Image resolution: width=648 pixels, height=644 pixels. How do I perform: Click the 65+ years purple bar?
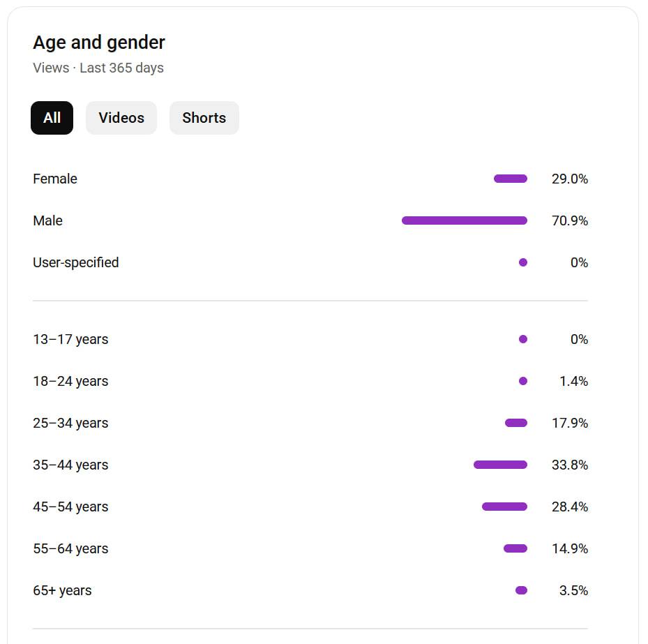[521, 590]
